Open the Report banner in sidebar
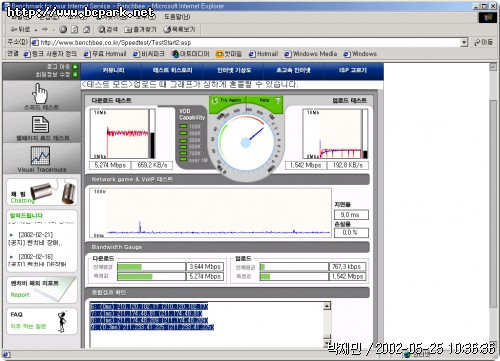This screenshot has height=361, width=500. pyautogui.click(x=42, y=290)
